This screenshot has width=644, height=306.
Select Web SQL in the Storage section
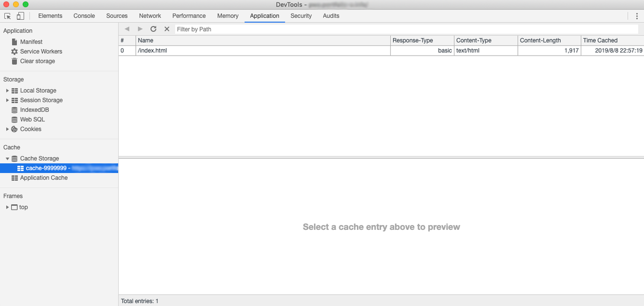click(33, 120)
